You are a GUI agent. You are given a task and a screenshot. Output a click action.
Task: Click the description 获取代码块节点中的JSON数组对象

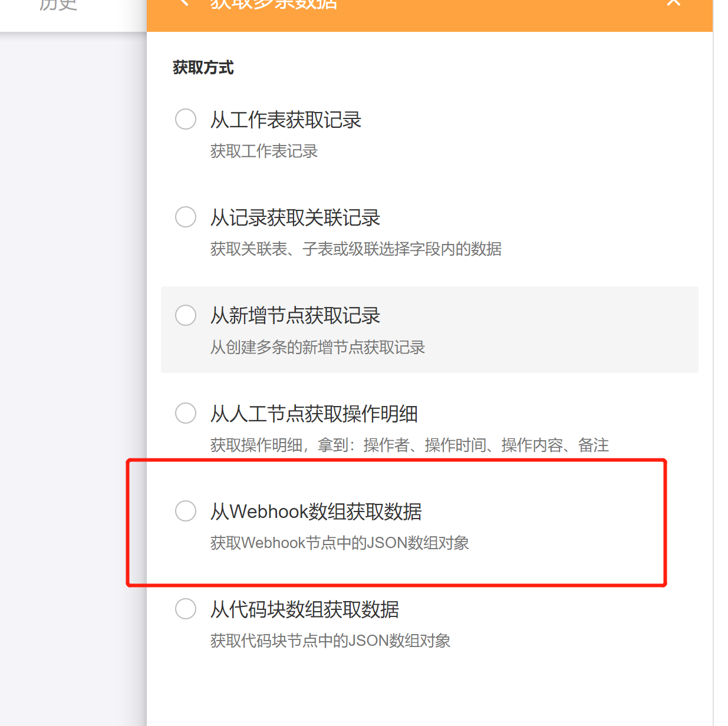[x=331, y=641]
